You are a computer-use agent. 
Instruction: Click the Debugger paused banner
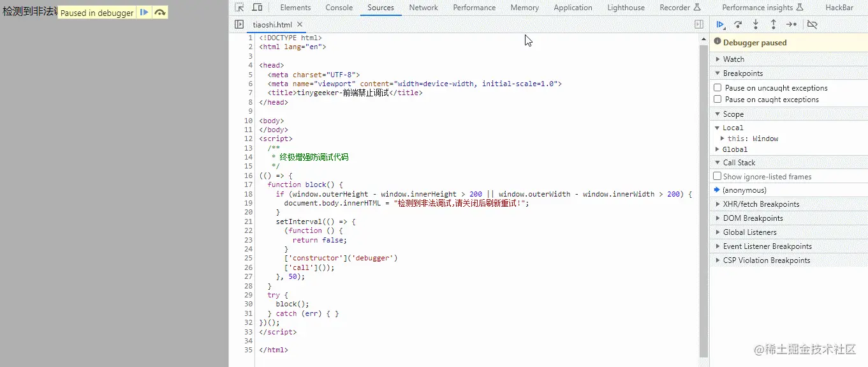[788, 42]
